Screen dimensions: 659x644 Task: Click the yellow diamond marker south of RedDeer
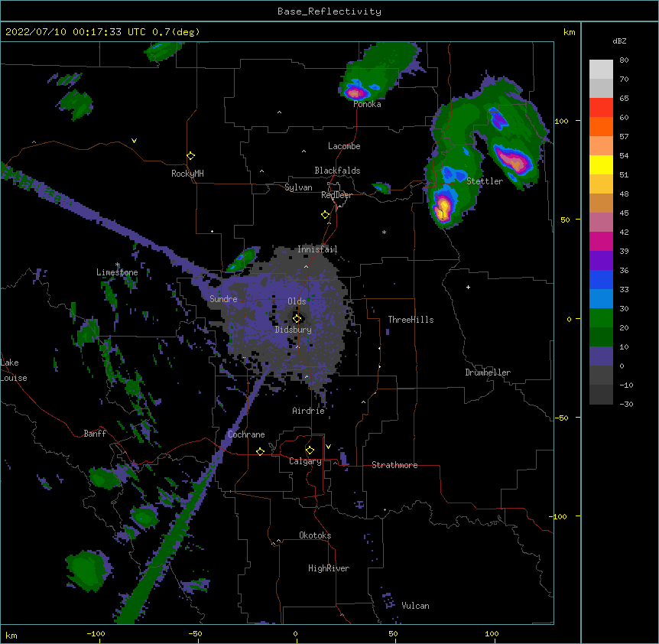pyautogui.click(x=326, y=215)
